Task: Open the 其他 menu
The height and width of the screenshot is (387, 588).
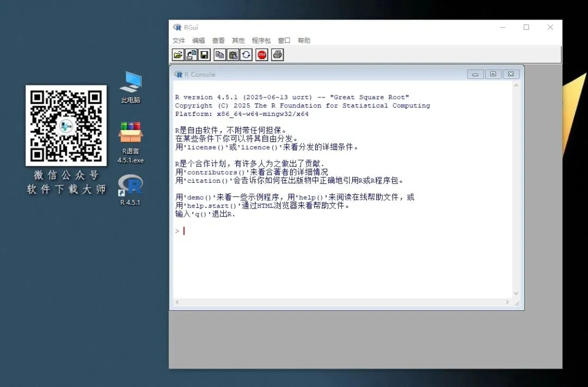Action: click(x=238, y=40)
